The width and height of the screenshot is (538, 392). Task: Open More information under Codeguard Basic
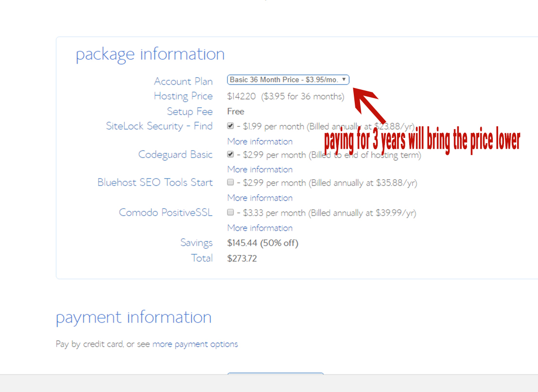(x=260, y=170)
